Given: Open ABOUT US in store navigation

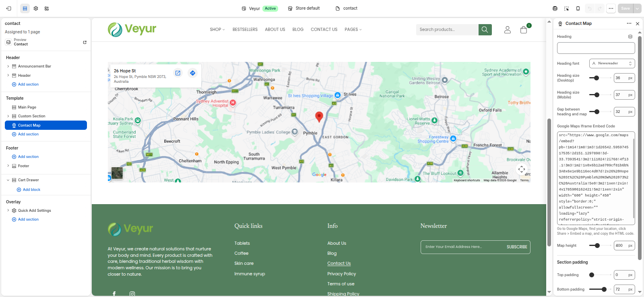Looking at the screenshot, I should [275, 30].
